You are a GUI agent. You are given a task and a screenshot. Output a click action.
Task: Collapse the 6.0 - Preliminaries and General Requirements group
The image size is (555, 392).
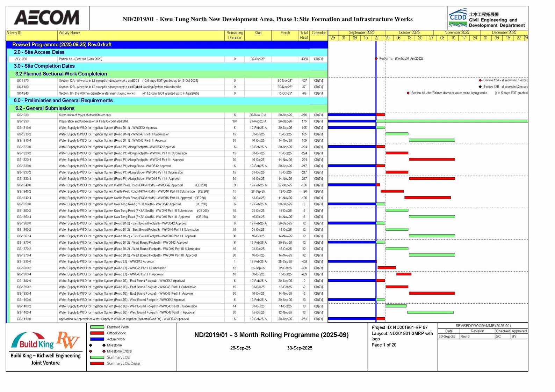pos(63,101)
